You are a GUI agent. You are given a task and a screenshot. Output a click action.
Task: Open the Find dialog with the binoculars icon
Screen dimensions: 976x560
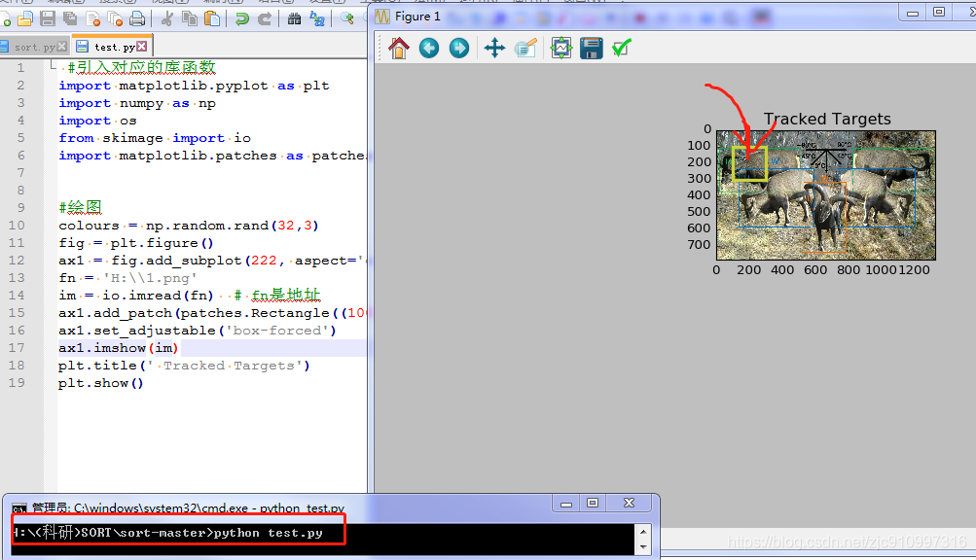(x=296, y=17)
